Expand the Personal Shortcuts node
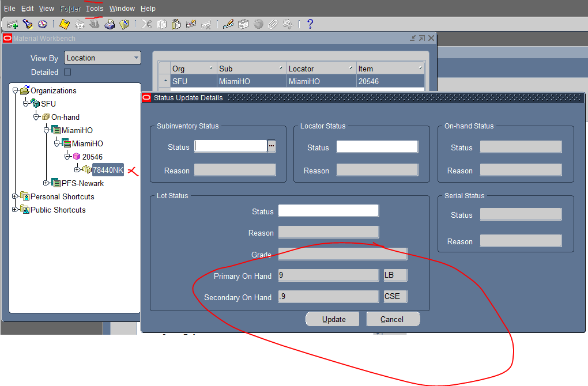 [14, 196]
